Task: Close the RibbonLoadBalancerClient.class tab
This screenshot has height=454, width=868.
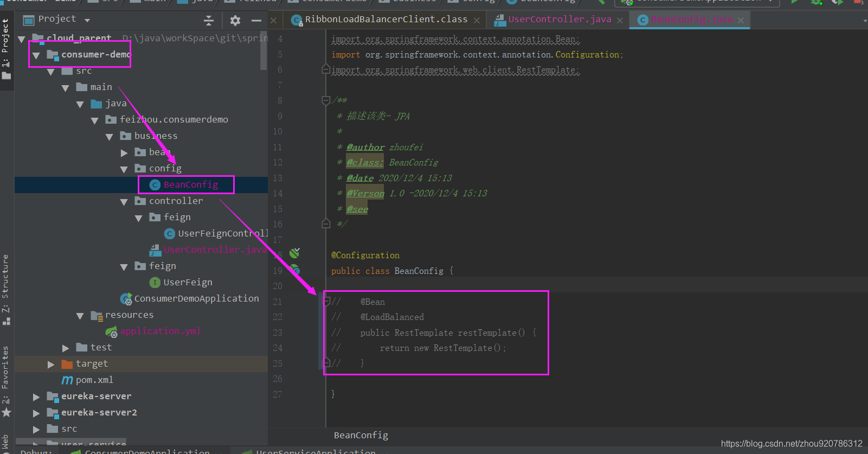Action: (477, 21)
